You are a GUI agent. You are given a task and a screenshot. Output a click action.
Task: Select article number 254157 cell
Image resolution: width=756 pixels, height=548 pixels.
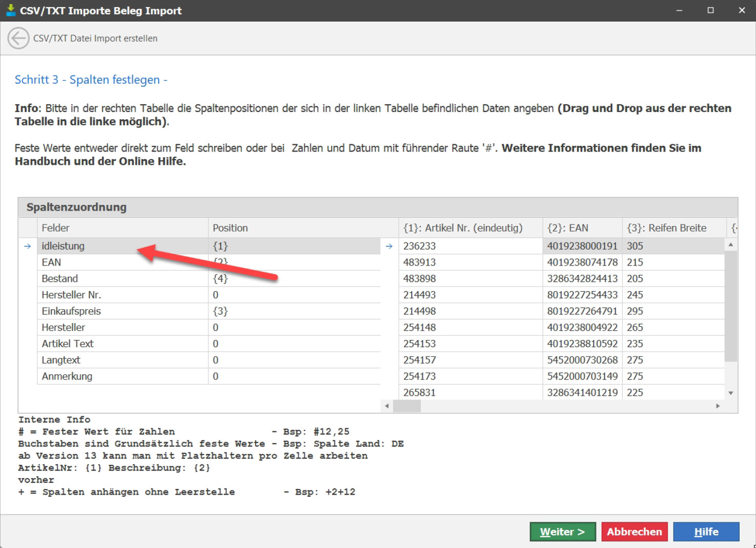coord(471,360)
